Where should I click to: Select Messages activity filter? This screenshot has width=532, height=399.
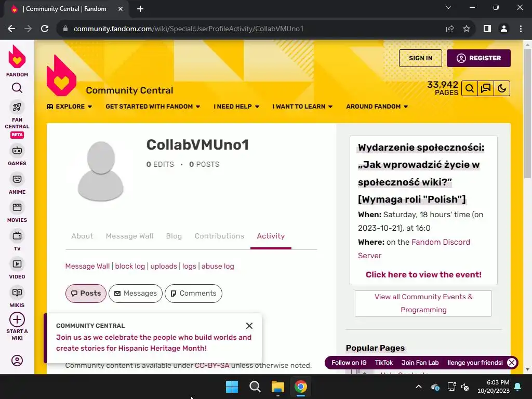(x=136, y=294)
